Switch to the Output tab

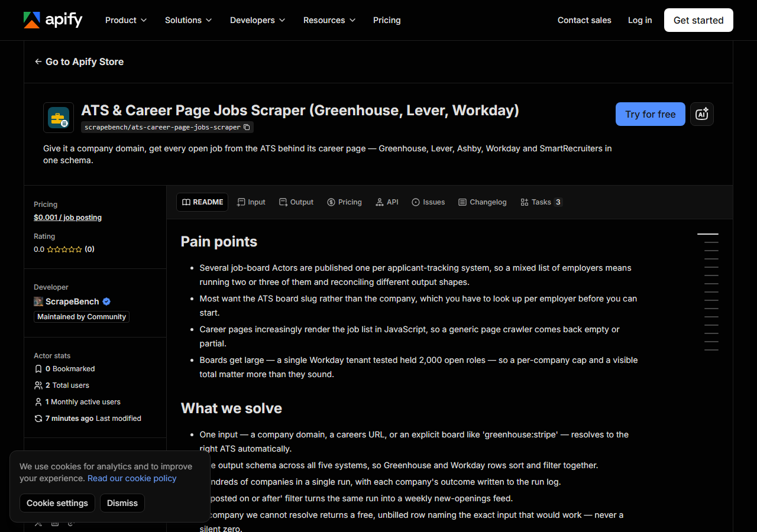(x=296, y=202)
